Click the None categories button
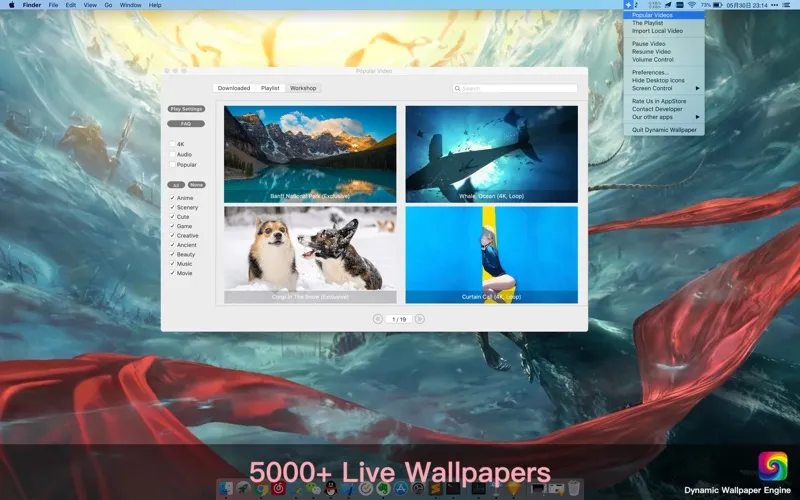Image resolution: width=800 pixels, height=500 pixels. 196,185
